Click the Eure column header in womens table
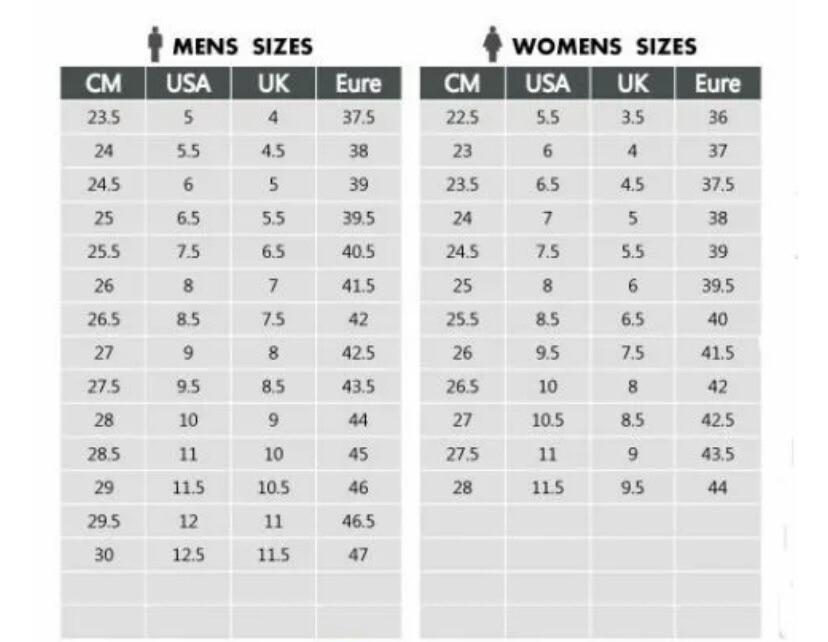Image resolution: width=828 pixels, height=642 pixels. (717, 84)
